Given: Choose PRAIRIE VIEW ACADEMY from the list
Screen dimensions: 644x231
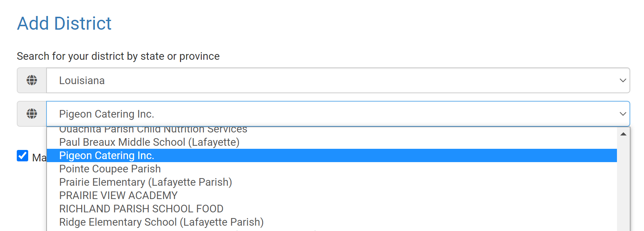Looking at the screenshot, I should [118, 196].
